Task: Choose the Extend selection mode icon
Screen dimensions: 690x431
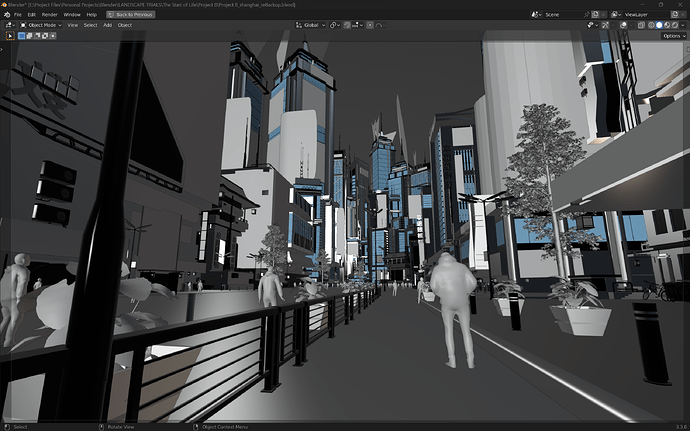Action: pos(29,36)
